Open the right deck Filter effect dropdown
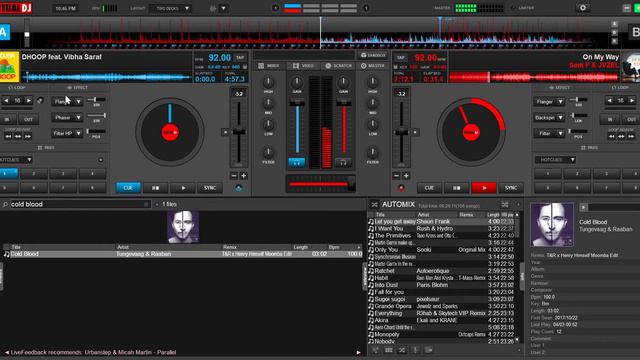Image resolution: width=640 pixels, height=360 pixels. [549, 133]
